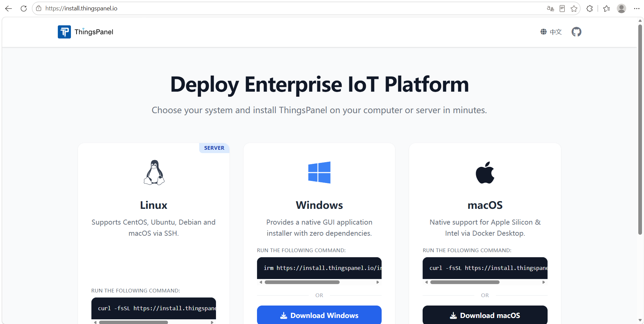The width and height of the screenshot is (644, 324).
Task: Open the favorites list
Action: pyautogui.click(x=606, y=8)
